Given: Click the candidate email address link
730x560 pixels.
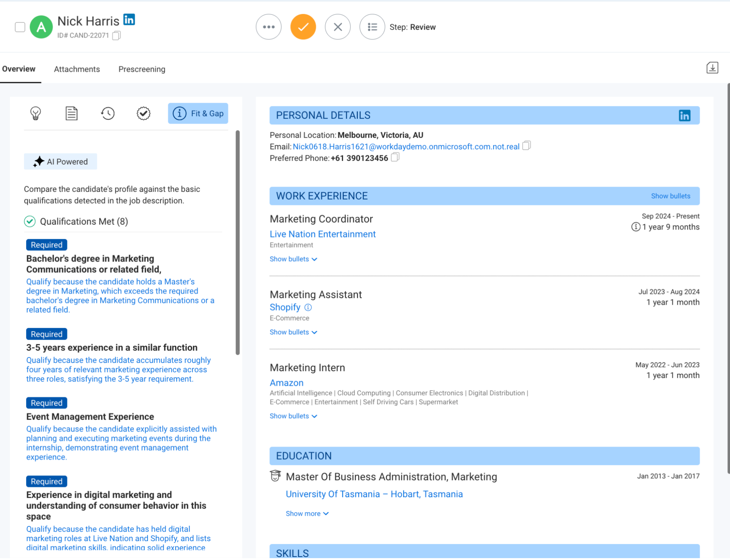Looking at the screenshot, I should (406, 147).
